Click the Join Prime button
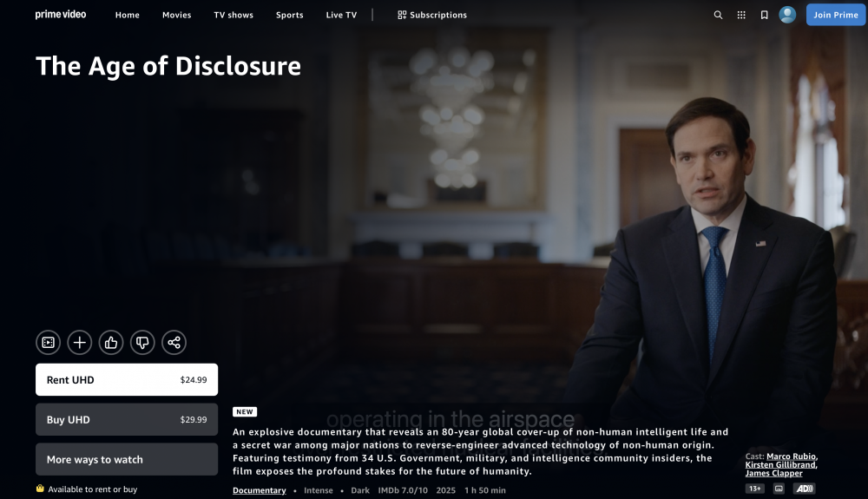The width and height of the screenshot is (868, 499). pos(835,15)
